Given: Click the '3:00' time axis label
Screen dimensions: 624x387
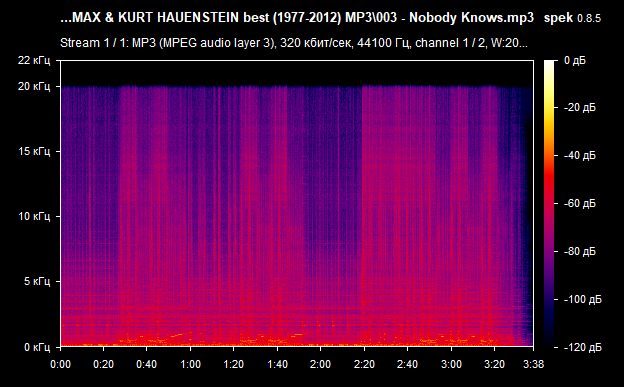Looking at the screenshot, I should (451, 364).
